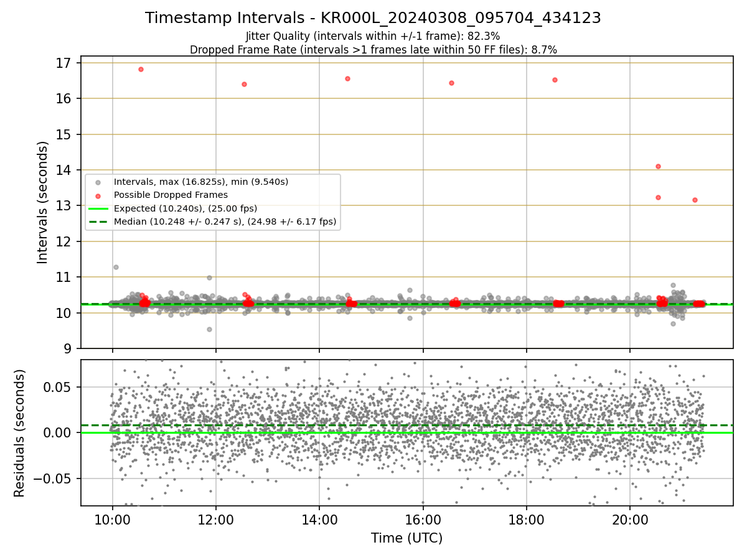
Task: Click the red dropped-frame point above 18:30
Action: (x=555, y=80)
